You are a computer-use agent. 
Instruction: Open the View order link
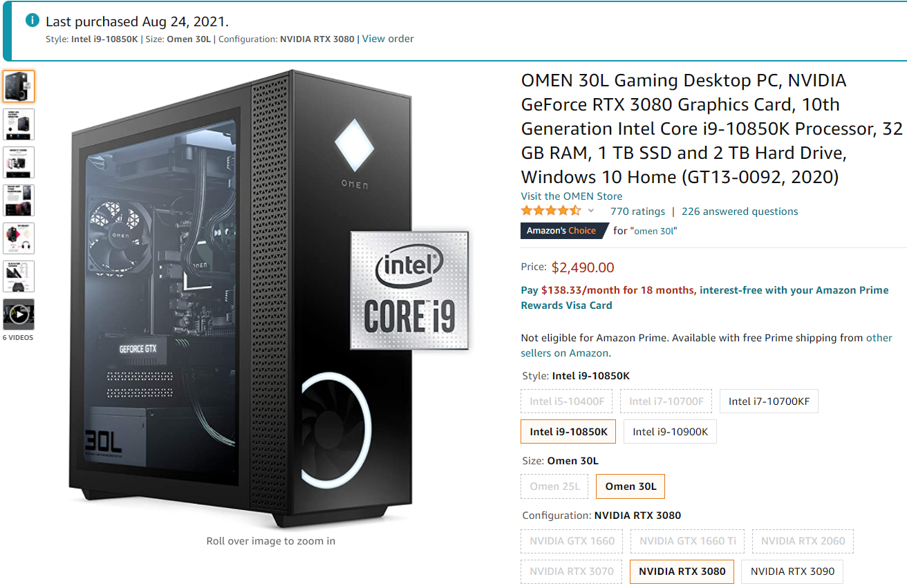[388, 39]
